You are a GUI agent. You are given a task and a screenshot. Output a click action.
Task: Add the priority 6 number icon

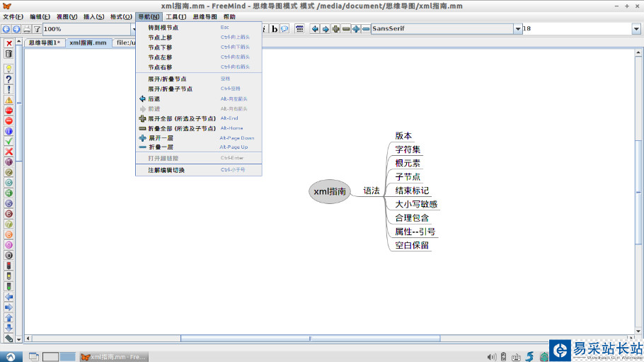(x=8, y=213)
